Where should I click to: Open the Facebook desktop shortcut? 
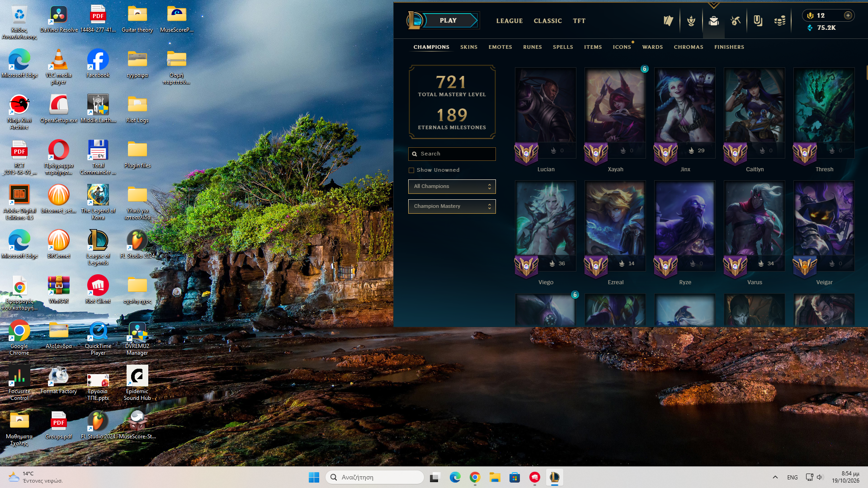[x=98, y=64]
